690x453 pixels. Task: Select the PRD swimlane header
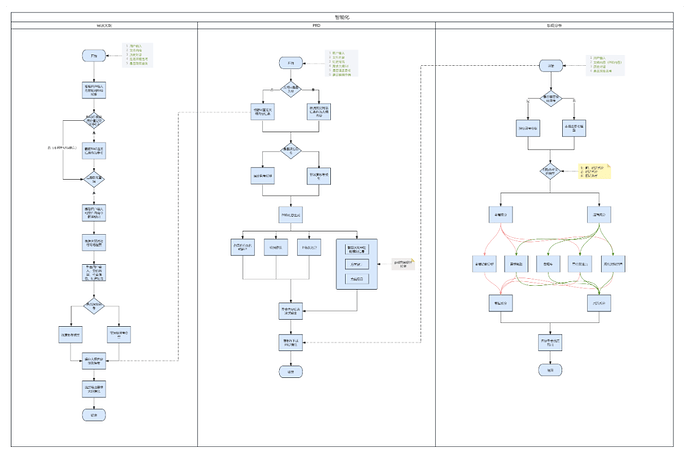click(316, 25)
